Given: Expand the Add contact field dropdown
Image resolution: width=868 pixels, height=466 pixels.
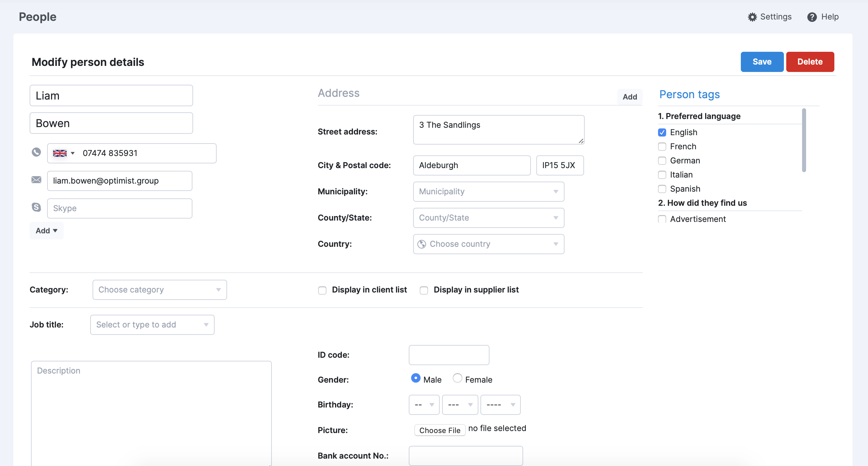Looking at the screenshot, I should (x=46, y=231).
